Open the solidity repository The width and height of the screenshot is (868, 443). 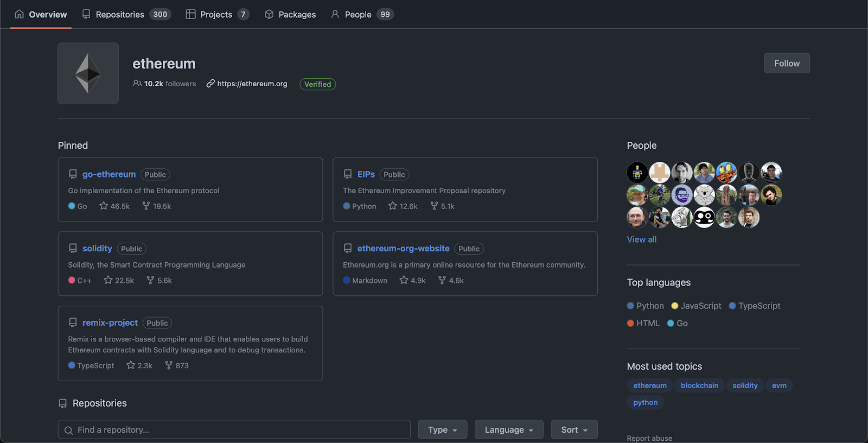click(x=97, y=248)
